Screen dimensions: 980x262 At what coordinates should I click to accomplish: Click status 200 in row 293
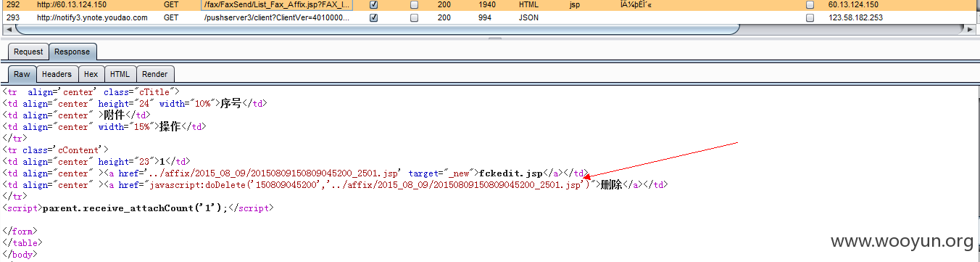point(444,17)
